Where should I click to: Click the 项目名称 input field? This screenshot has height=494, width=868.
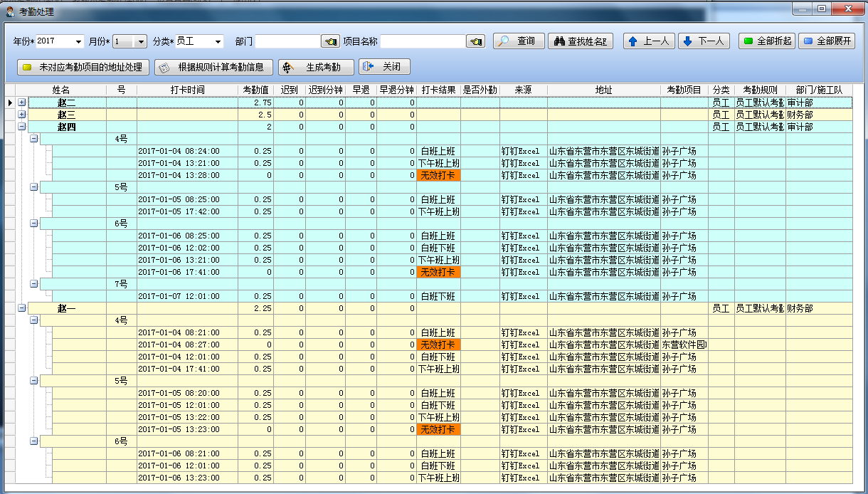[423, 42]
